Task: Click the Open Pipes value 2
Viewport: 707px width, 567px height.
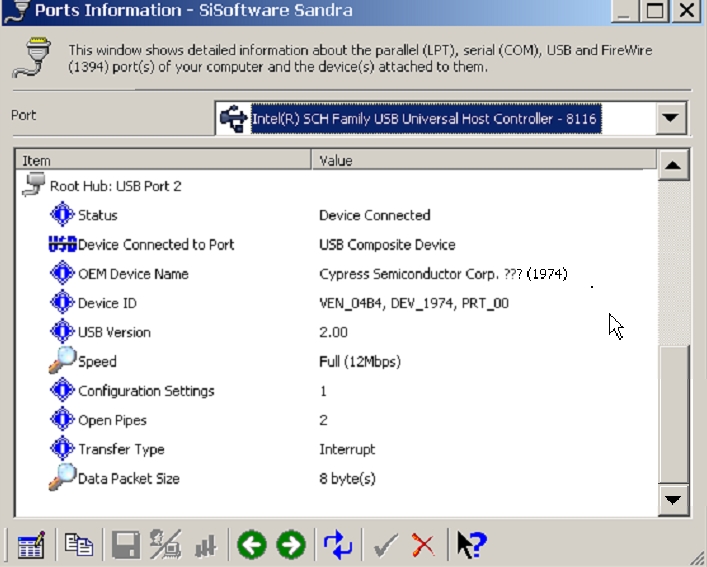Action: pyautogui.click(x=323, y=420)
